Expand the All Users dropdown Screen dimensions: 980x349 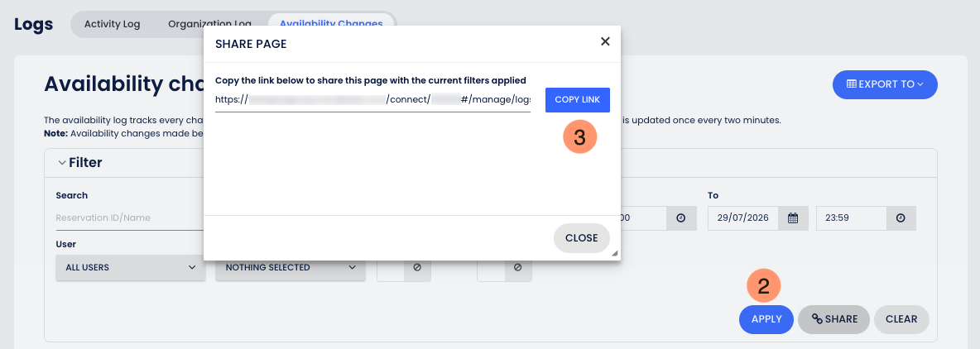[131, 267]
